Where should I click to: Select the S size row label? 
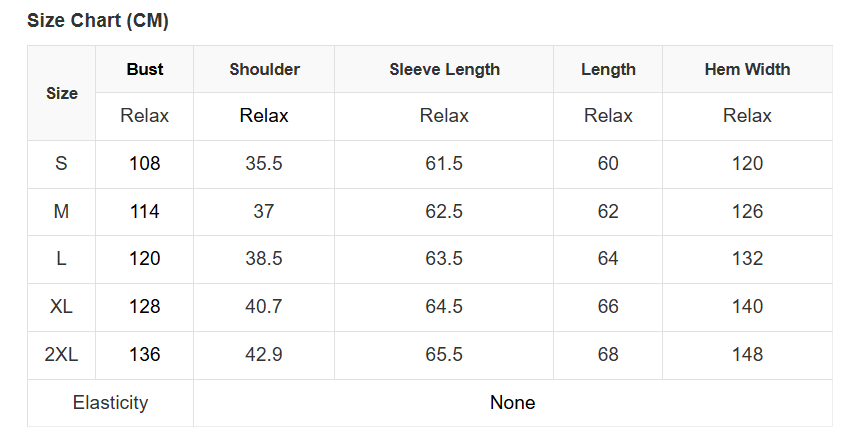click(x=62, y=164)
